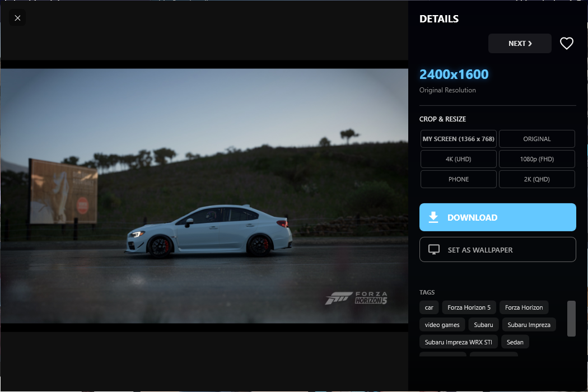Select MY SCREEN (1366 x 768) crop option
The image size is (588, 392).
458,139
